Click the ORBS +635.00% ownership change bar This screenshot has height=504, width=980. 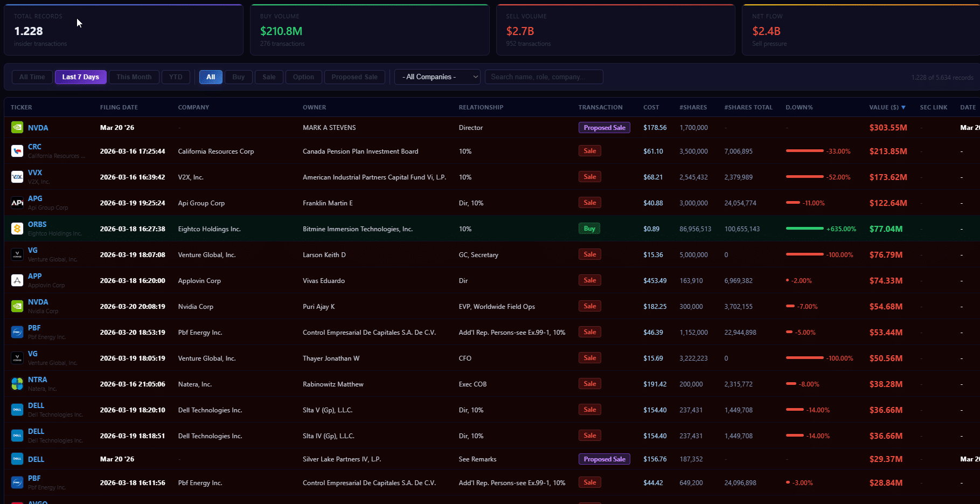pos(805,229)
